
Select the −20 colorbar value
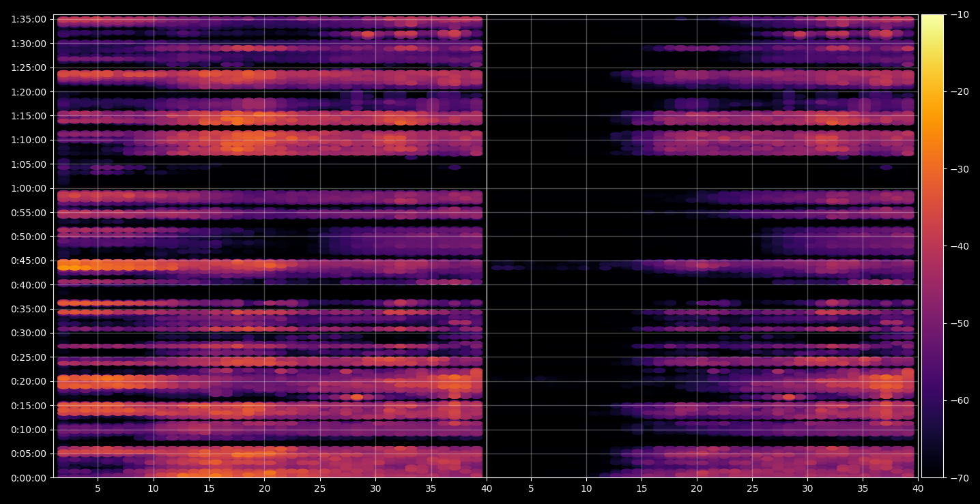(x=959, y=91)
